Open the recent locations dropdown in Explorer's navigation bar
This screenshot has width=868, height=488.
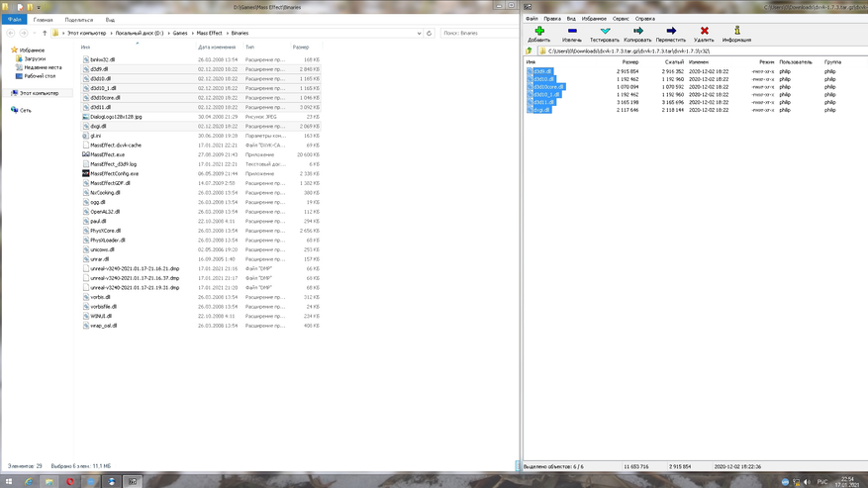[35, 34]
